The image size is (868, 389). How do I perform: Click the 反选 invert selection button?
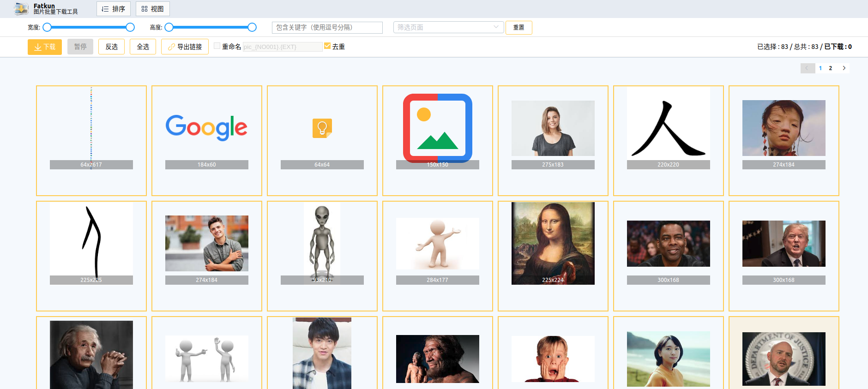point(112,47)
